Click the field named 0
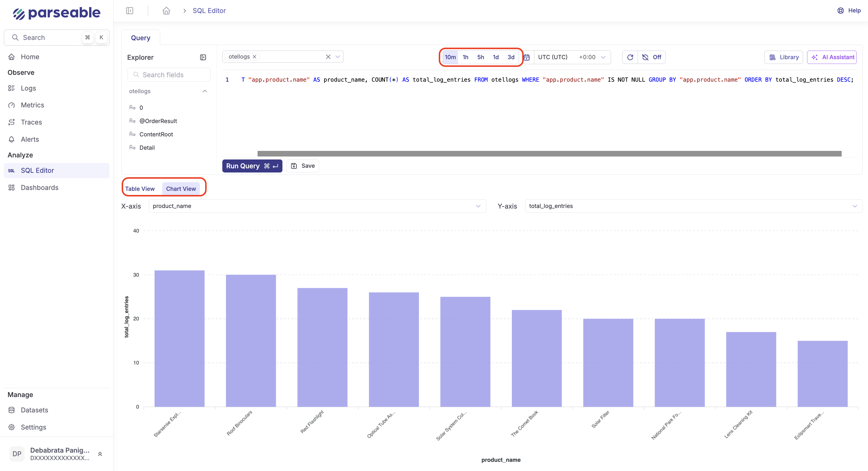The width and height of the screenshot is (868, 471). coord(141,108)
